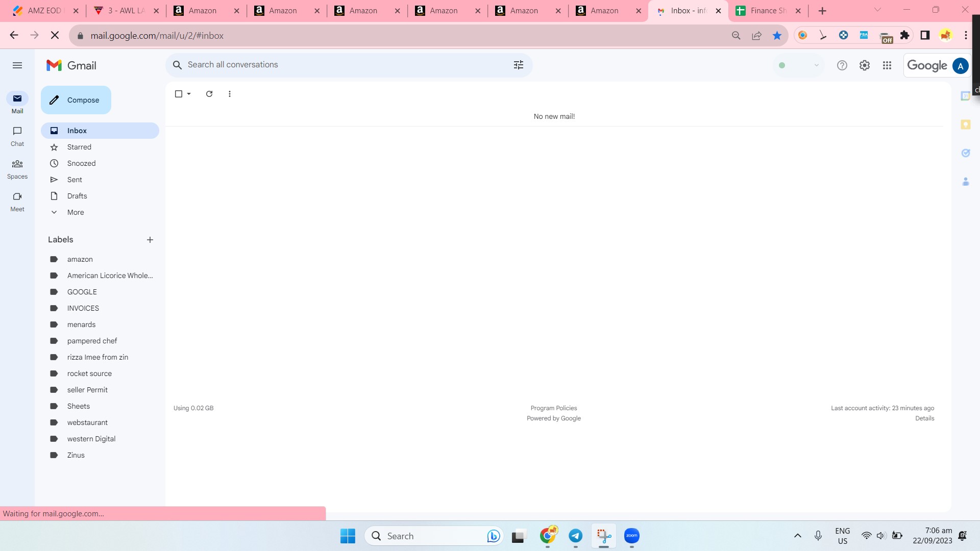Switch to 3 - AWL LA tab
This screenshot has height=551, width=980.
(x=126, y=11)
